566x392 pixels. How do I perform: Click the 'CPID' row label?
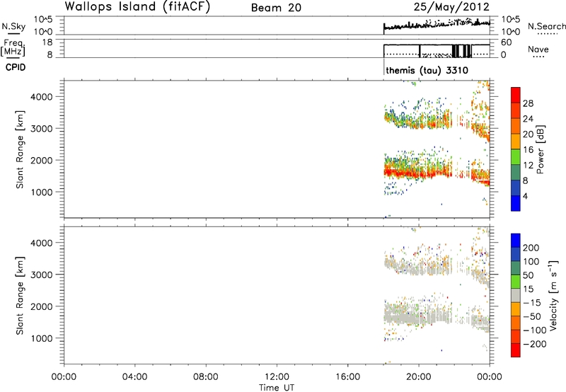point(16,67)
